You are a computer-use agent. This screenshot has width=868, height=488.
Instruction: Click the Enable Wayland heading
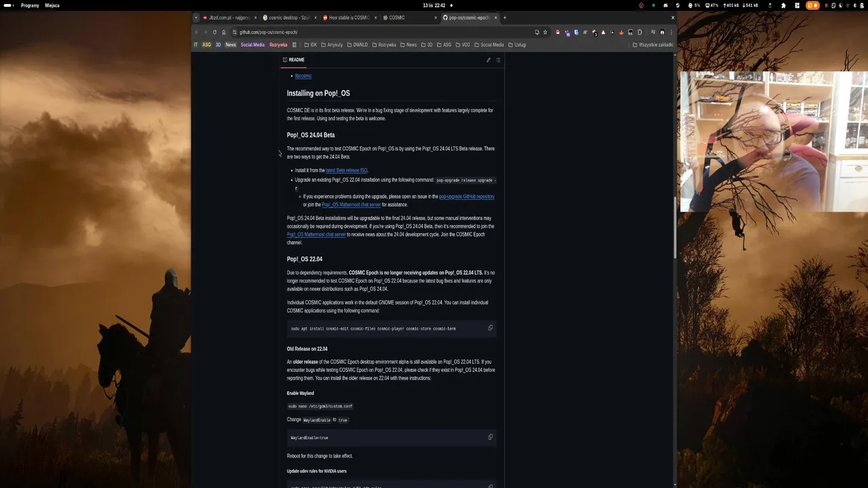(300, 393)
